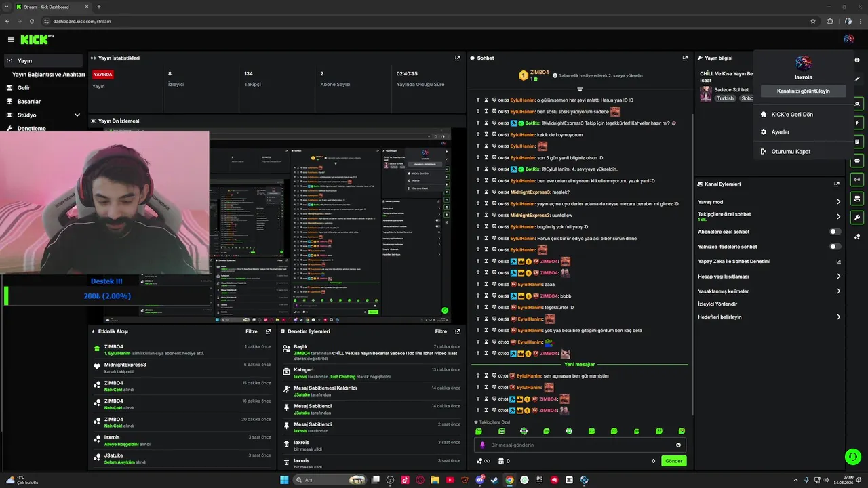The image size is (868, 488).
Task: Click the Turkish language tag
Action: pos(726,98)
